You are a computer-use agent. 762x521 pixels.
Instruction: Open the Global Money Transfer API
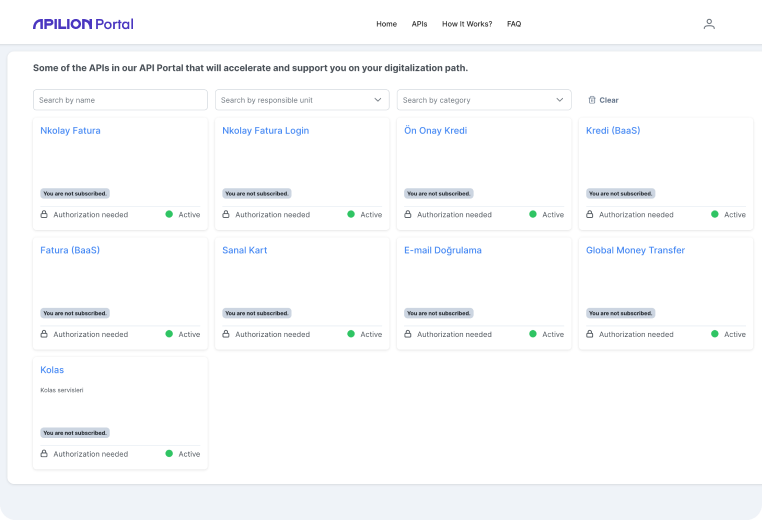point(635,250)
